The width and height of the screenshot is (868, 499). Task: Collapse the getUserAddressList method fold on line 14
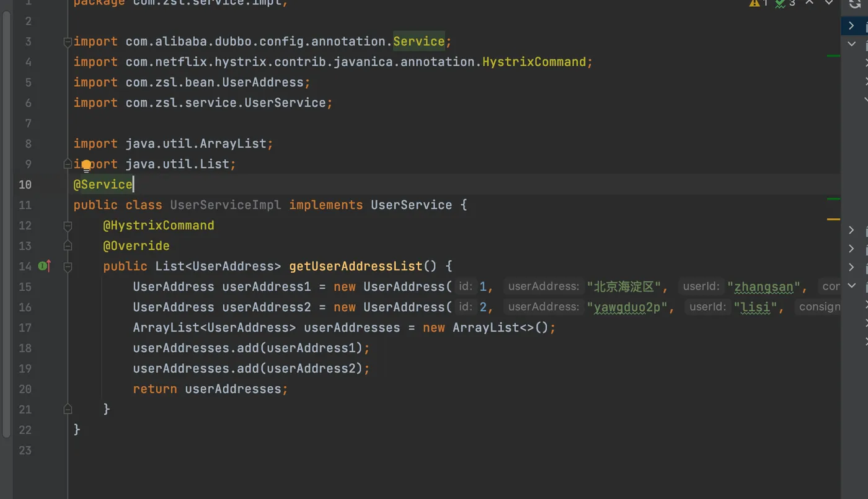(x=68, y=267)
